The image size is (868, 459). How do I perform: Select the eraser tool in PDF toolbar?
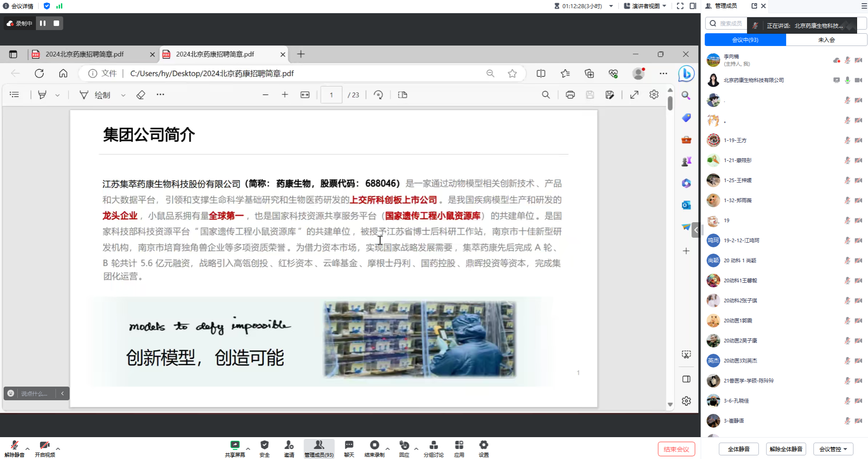point(141,95)
